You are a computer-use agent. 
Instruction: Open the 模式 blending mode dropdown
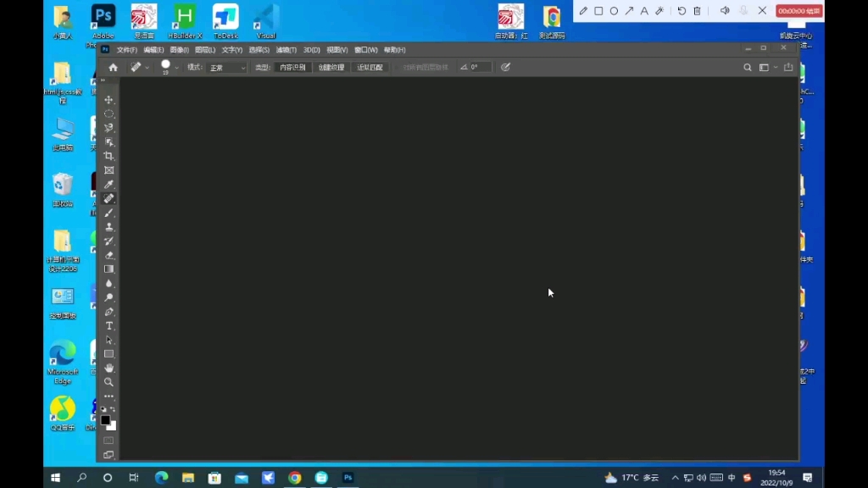coord(226,67)
